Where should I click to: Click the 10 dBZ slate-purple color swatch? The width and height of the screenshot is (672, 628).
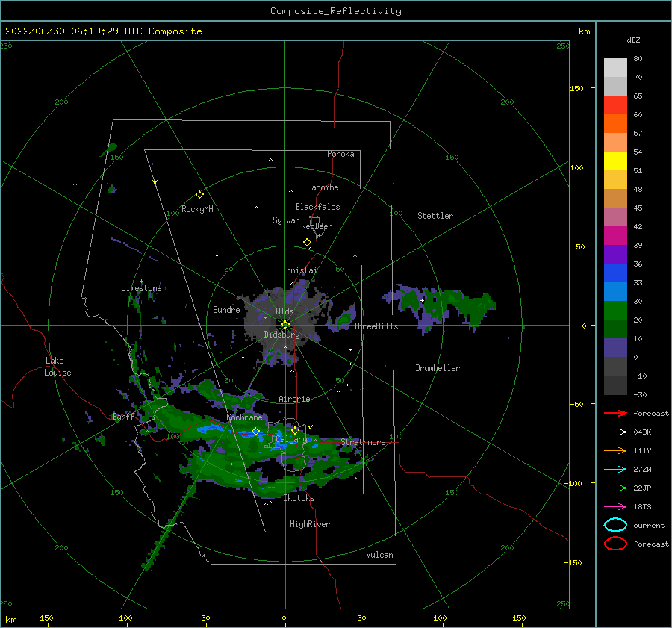point(615,348)
